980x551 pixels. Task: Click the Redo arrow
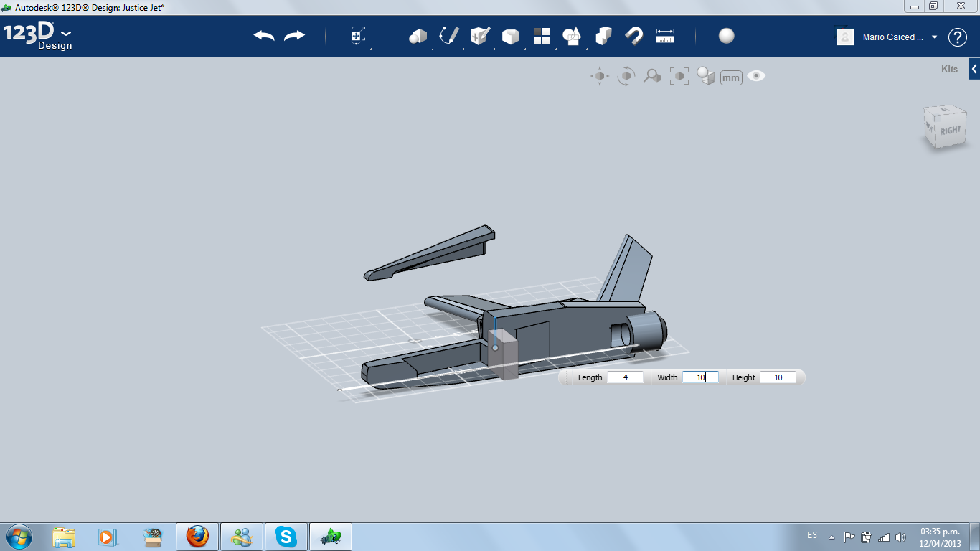coord(294,36)
